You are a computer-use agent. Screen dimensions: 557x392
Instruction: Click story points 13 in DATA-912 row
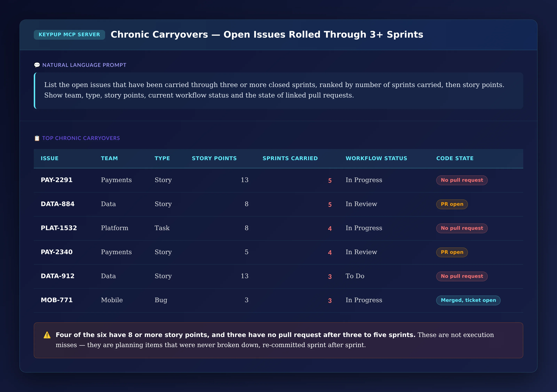point(245,276)
